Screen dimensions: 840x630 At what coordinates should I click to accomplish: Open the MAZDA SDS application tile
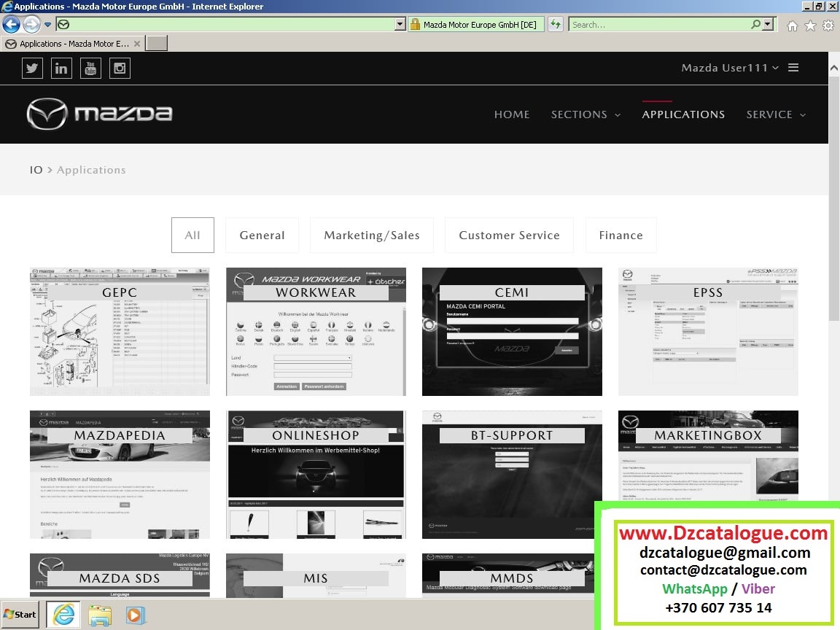coord(120,576)
